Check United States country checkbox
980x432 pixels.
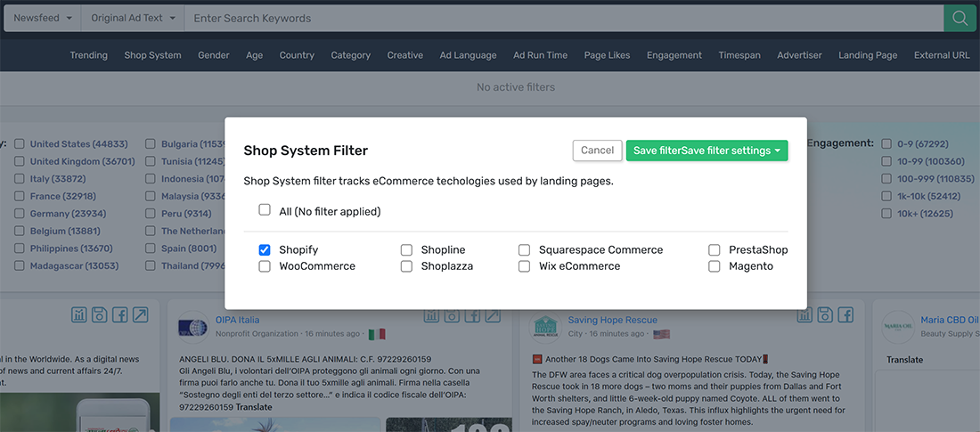coord(20,143)
